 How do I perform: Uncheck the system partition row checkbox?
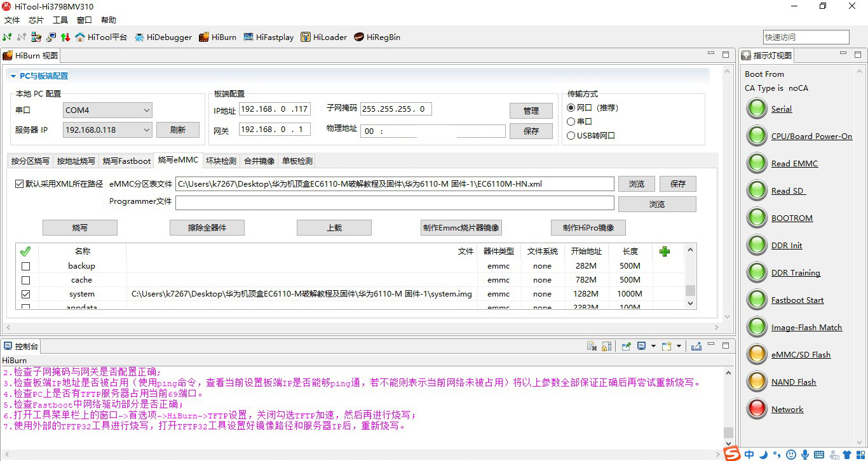[x=25, y=294]
